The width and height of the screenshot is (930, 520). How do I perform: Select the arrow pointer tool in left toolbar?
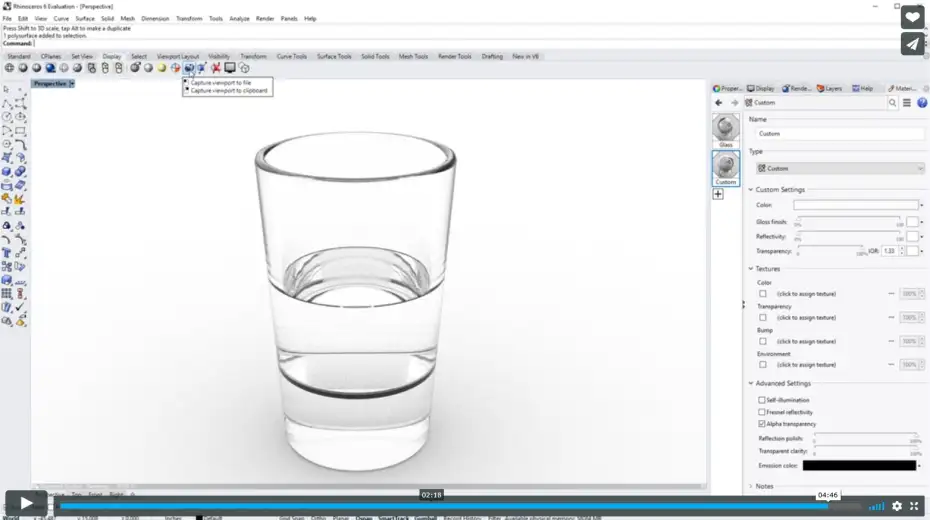[7, 89]
